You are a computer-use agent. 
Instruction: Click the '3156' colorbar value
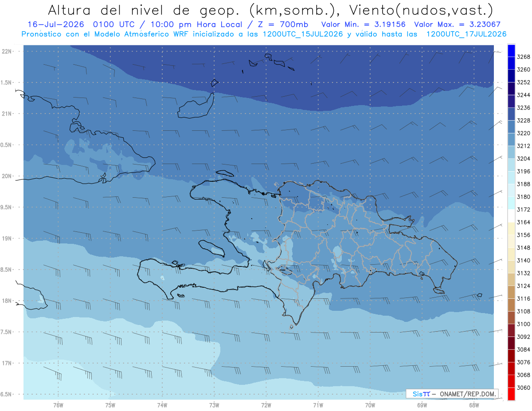coord(524,235)
